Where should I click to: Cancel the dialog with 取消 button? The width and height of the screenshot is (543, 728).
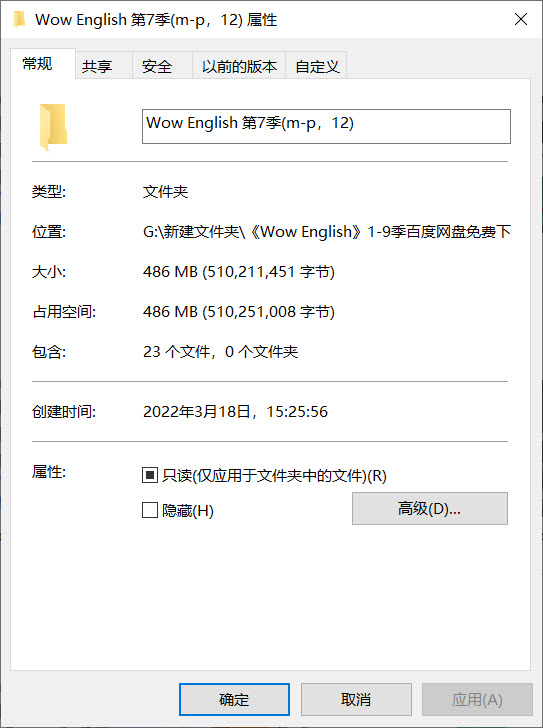356,699
